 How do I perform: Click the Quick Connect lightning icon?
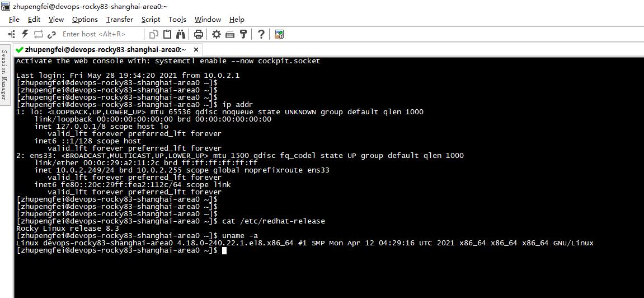point(25,34)
